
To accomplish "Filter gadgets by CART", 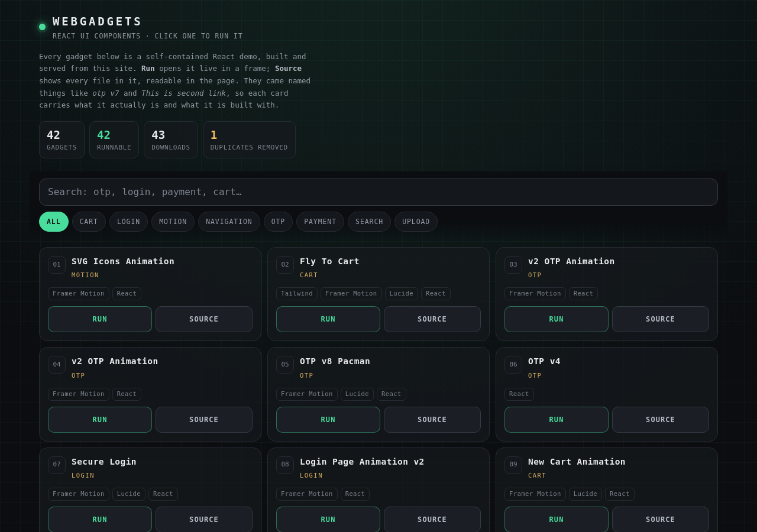I will [89, 222].
